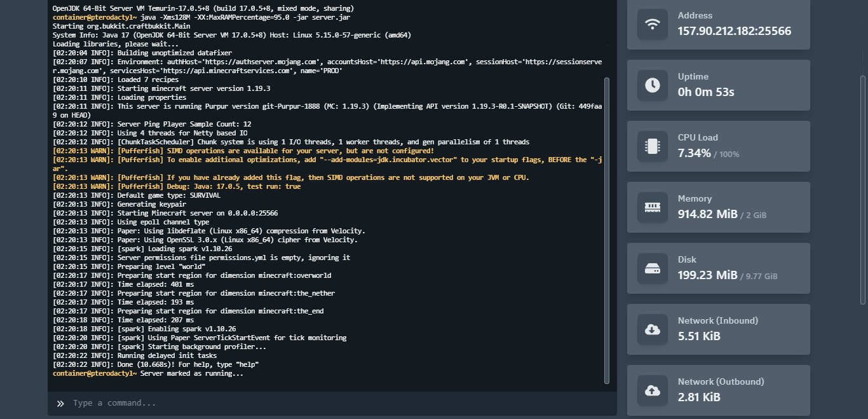Click the Network Outbound cloud upload icon
The width and height of the screenshot is (868, 419).
[x=652, y=390]
